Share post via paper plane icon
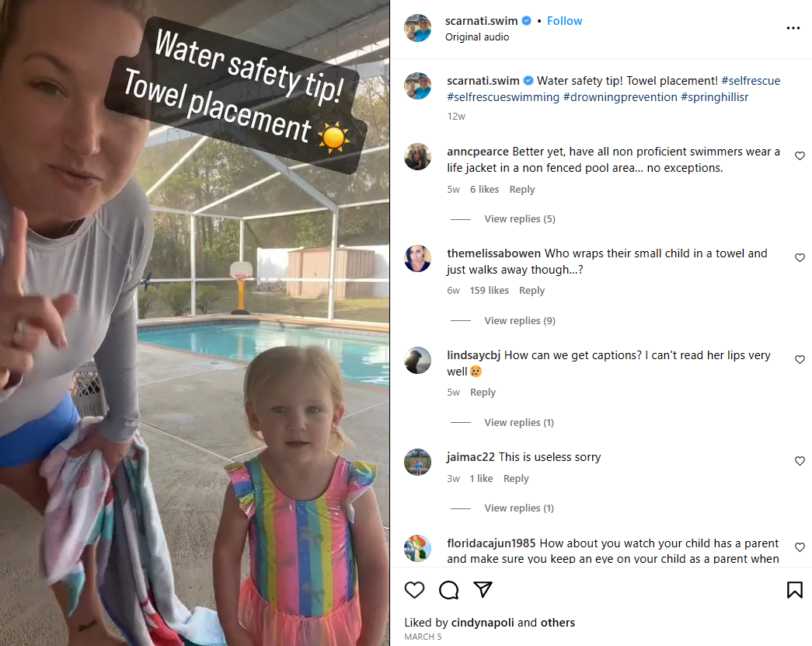Image resolution: width=812 pixels, height=646 pixels. (x=483, y=589)
